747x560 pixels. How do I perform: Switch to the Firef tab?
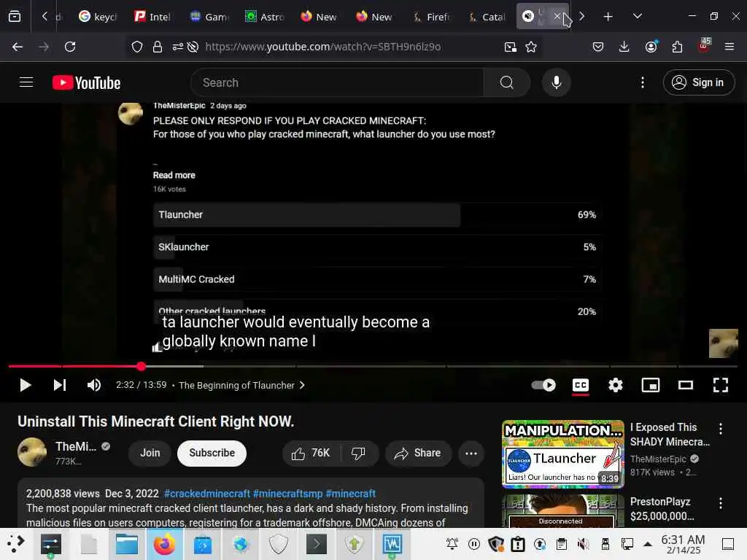pyautogui.click(x=430, y=17)
